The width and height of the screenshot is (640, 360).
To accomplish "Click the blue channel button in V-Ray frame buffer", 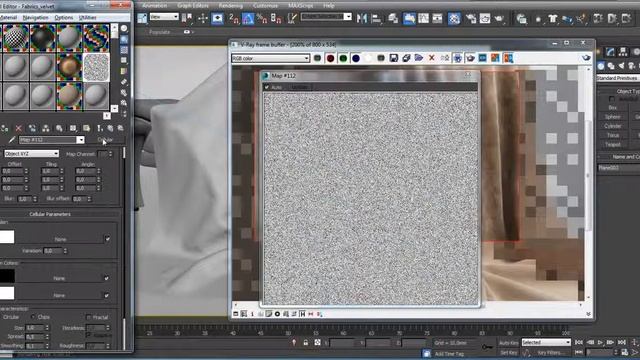I will [x=356, y=58].
